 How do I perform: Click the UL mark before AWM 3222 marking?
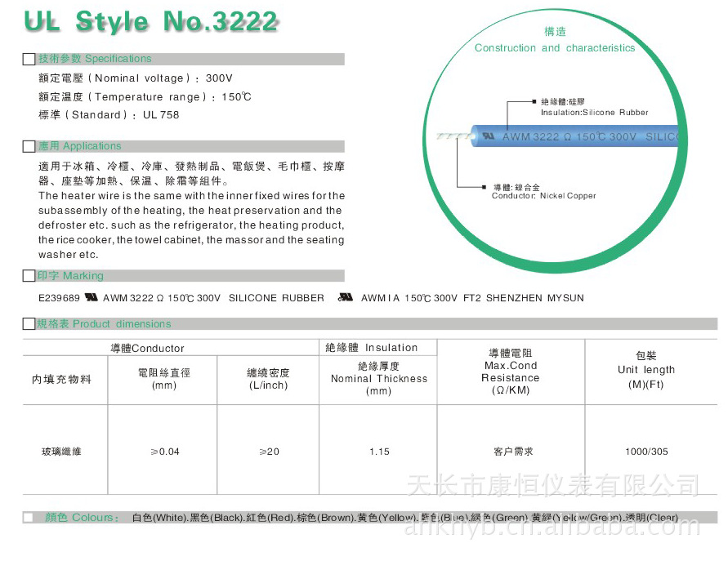(x=92, y=297)
